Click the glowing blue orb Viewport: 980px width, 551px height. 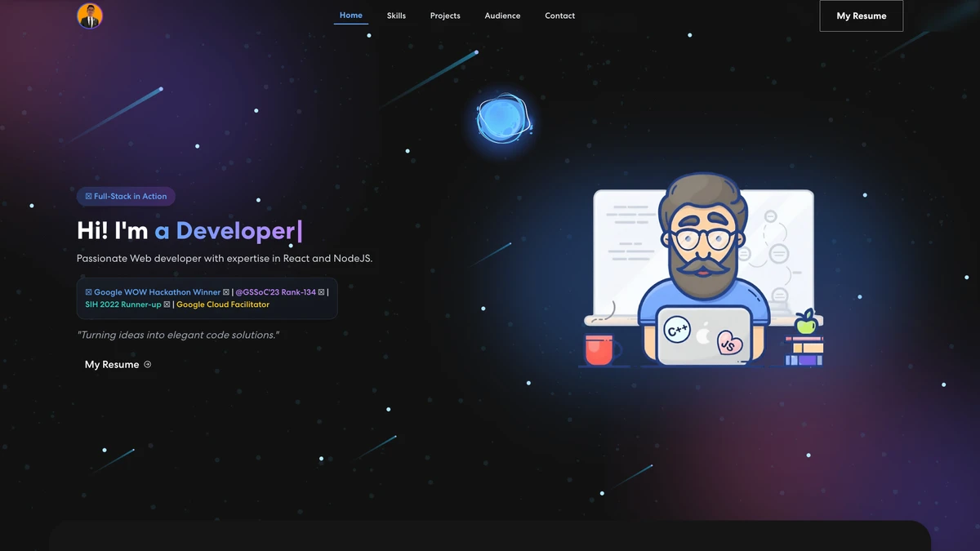point(504,118)
